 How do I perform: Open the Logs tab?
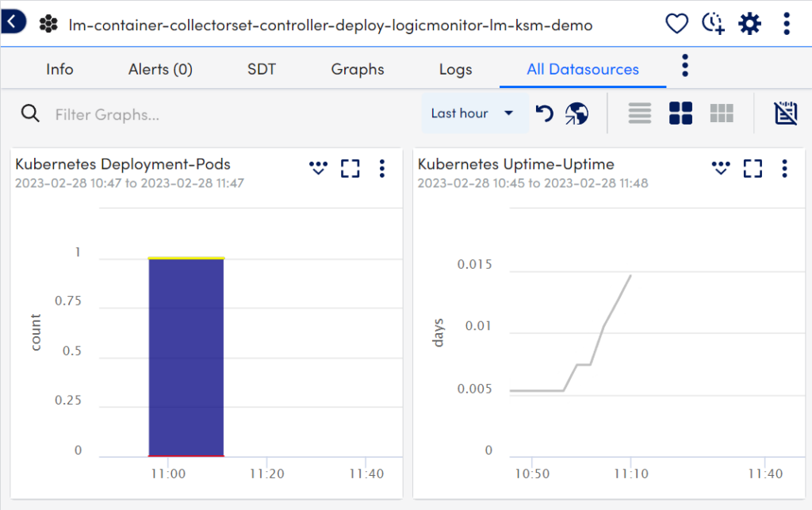pos(455,70)
